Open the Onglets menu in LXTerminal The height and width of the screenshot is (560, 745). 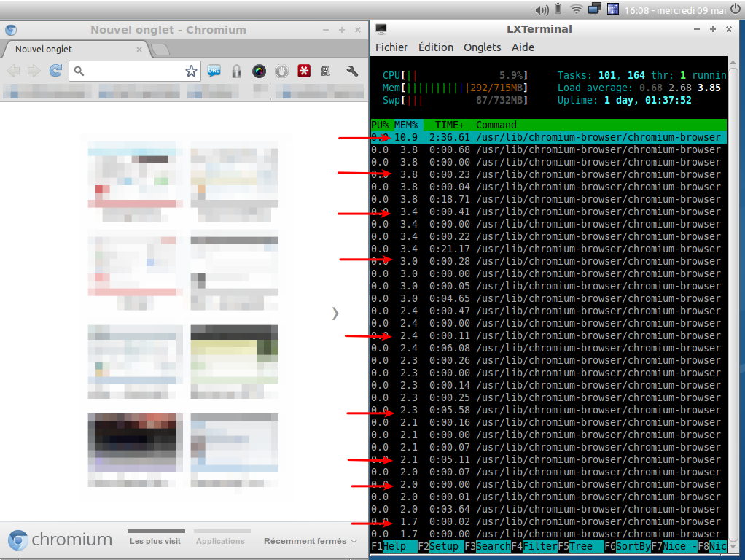click(x=483, y=47)
